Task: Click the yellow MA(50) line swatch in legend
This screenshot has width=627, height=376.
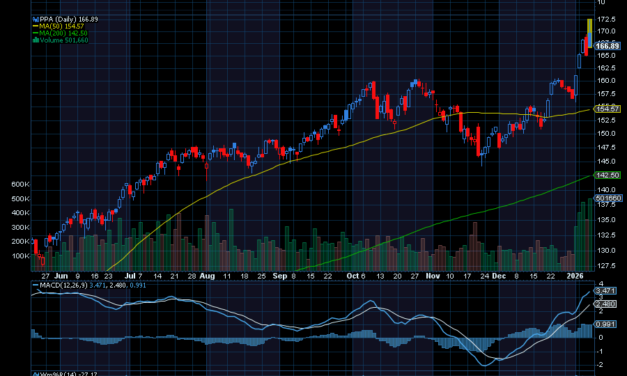Action: [x=36, y=26]
